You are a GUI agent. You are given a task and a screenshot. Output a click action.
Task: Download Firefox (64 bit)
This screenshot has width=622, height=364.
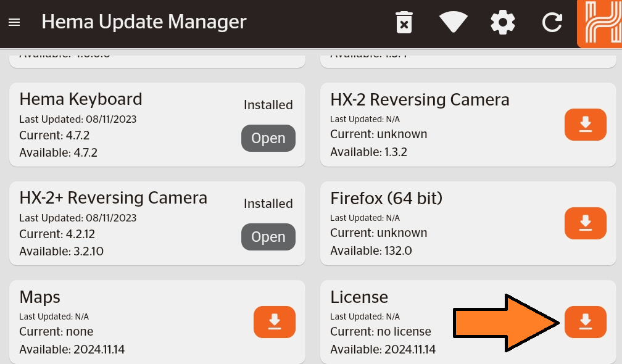pos(586,223)
